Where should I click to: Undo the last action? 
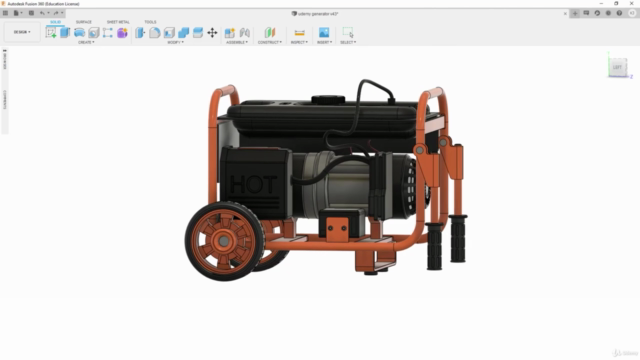tap(42, 13)
